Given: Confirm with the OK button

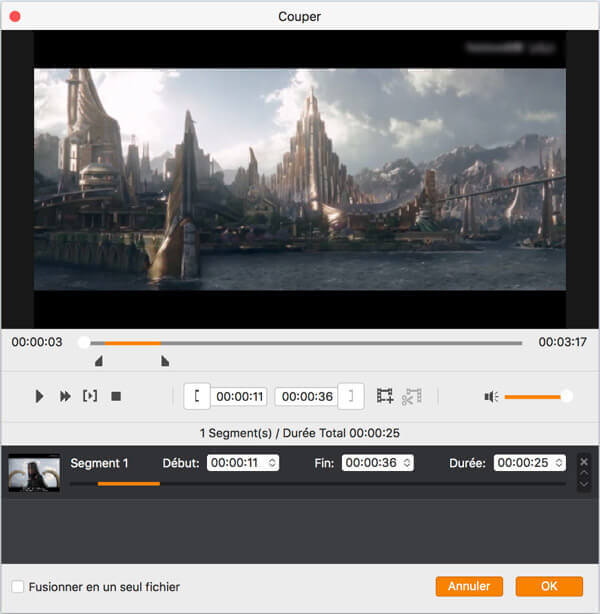Looking at the screenshot, I should coord(549,586).
